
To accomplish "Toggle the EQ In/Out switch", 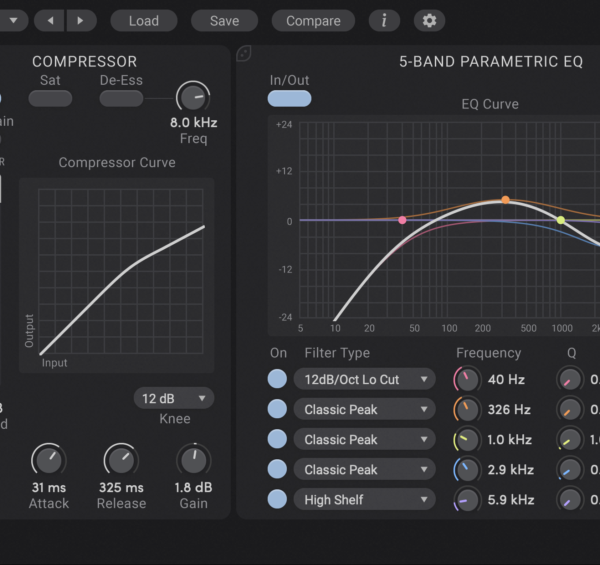I will [x=289, y=98].
